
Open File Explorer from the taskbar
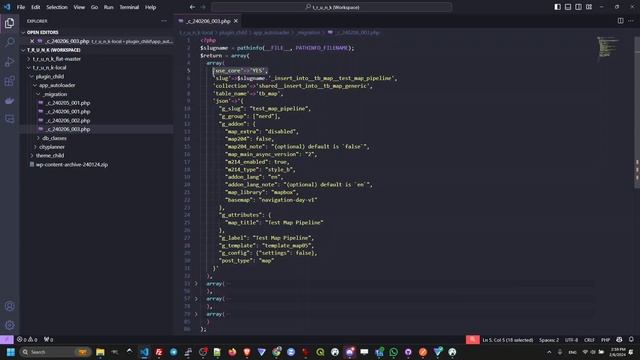coord(100,352)
